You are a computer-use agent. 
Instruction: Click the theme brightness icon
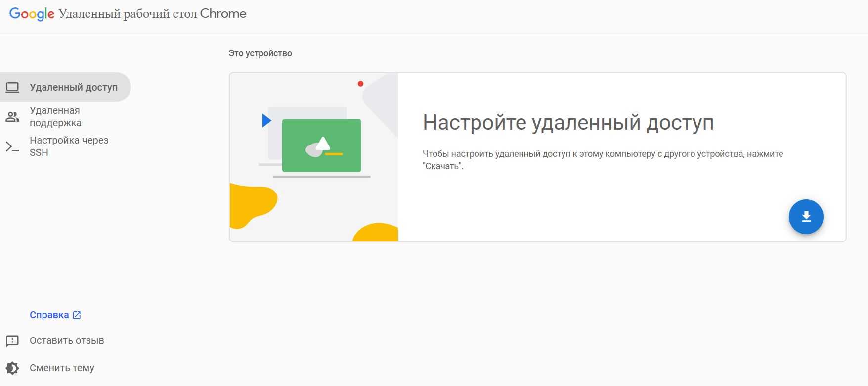[12, 368]
